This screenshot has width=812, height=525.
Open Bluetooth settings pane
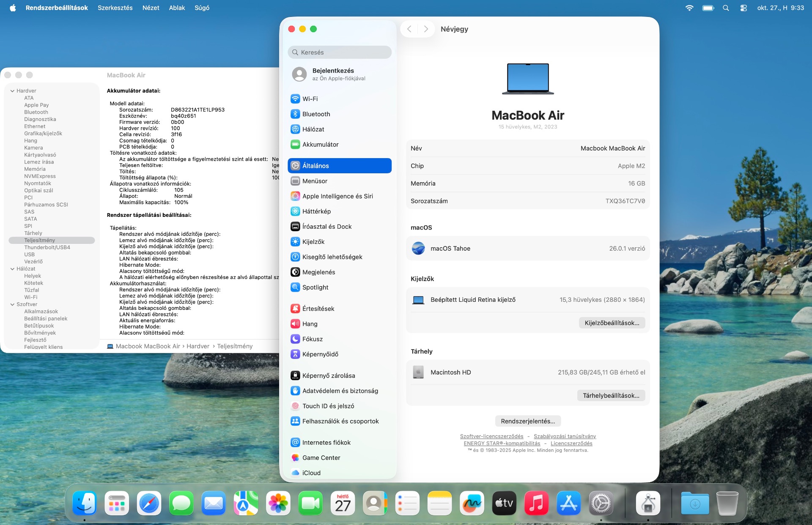pyautogui.click(x=316, y=114)
